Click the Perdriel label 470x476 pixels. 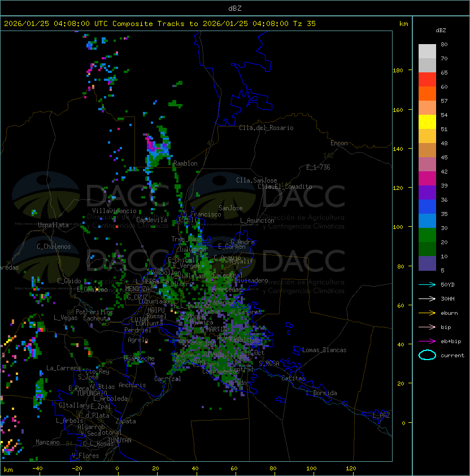[x=138, y=330]
